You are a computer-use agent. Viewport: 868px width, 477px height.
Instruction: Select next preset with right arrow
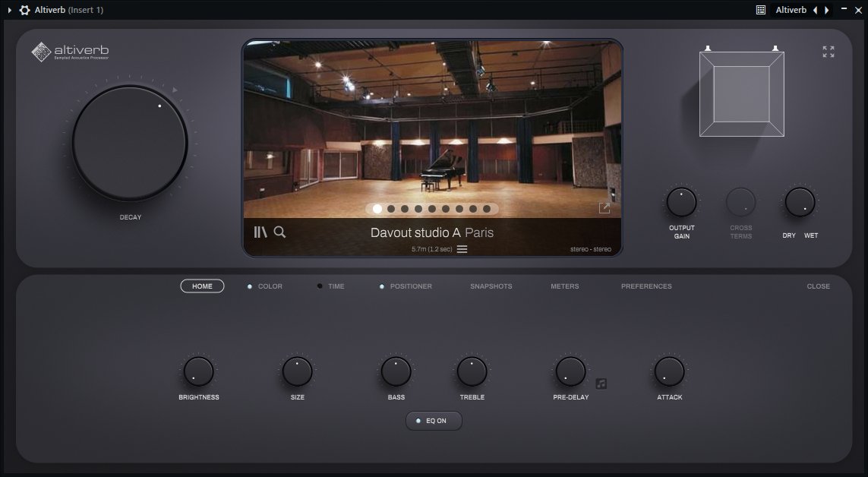coord(826,10)
